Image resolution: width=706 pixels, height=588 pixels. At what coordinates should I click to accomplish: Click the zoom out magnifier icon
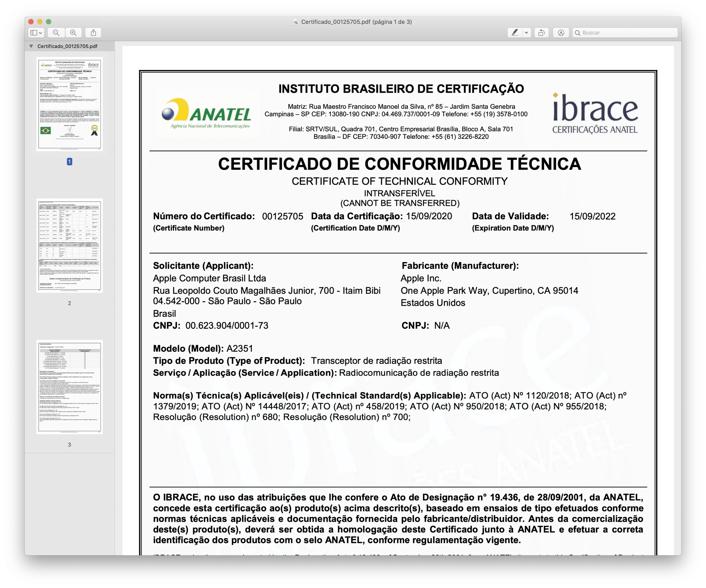56,33
